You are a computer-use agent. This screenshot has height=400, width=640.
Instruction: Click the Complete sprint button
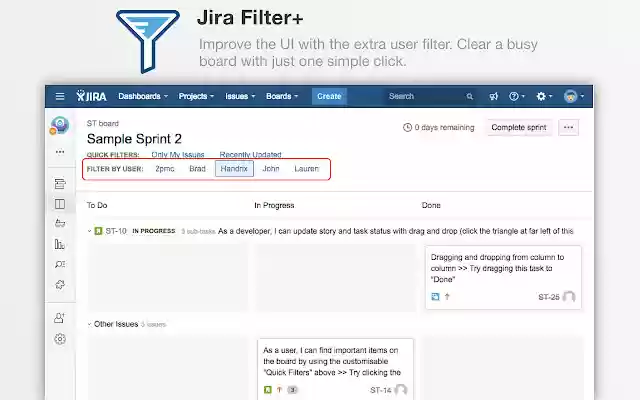[519, 127]
